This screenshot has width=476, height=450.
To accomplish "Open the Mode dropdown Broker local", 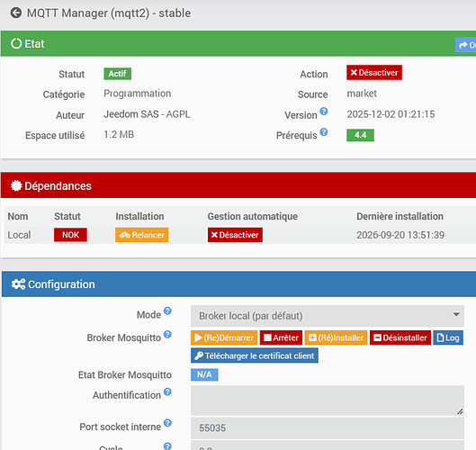I will 328,316.
